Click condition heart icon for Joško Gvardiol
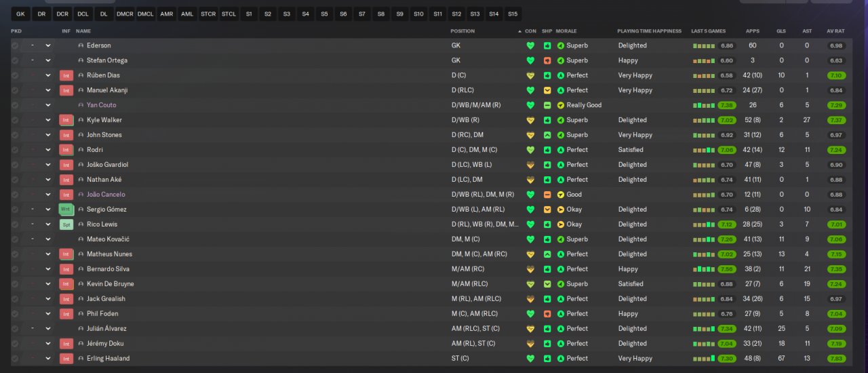868x373 pixels. [530, 165]
